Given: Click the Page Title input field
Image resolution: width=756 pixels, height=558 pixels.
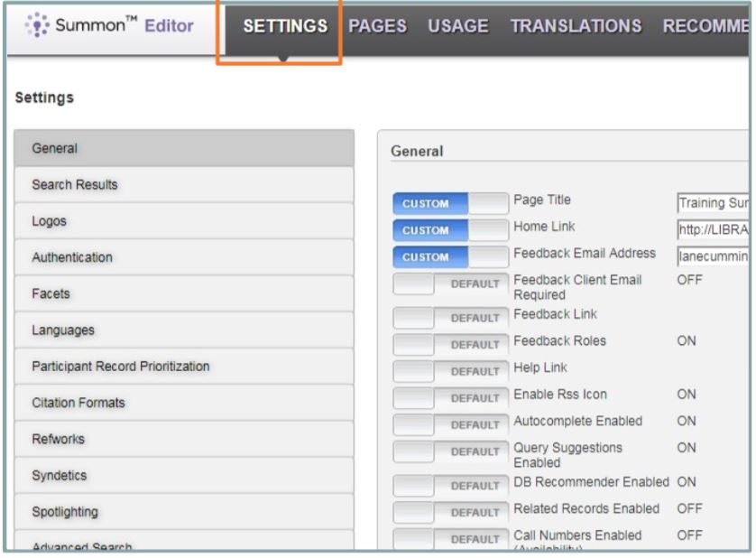Looking at the screenshot, I should click(x=713, y=203).
